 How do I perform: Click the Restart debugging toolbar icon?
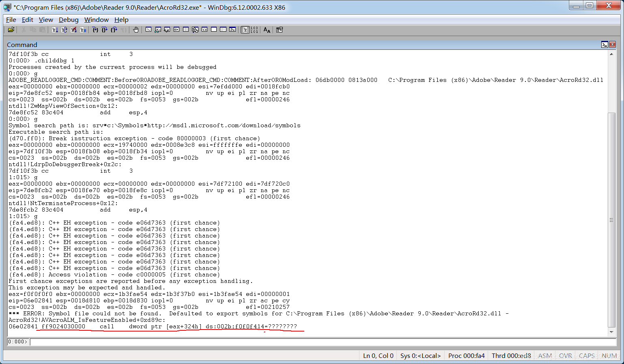(x=64, y=30)
